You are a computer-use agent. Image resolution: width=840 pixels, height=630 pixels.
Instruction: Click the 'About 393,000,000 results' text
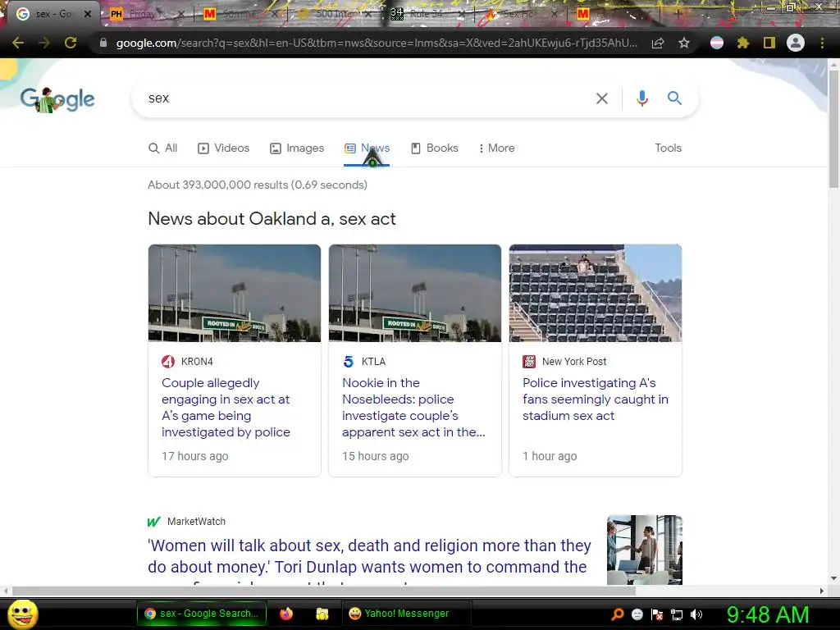pos(258,185)
